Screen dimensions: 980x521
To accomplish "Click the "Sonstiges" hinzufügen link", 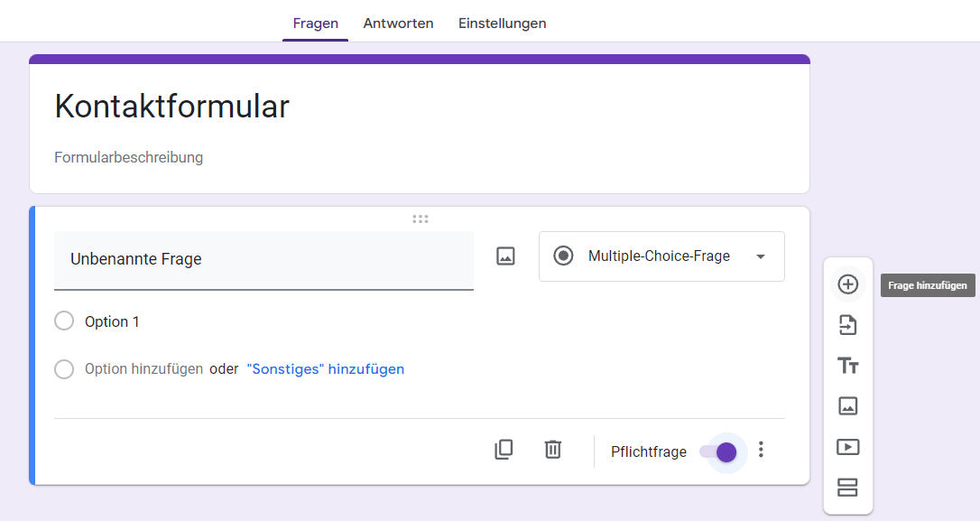I will coord(325,368).
